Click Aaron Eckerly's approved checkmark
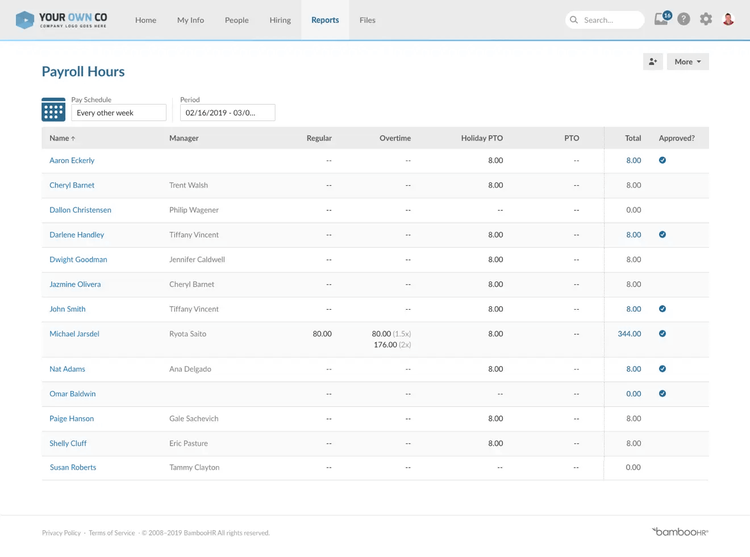This screenshot has height=557, width=750. click(x=662, y=160)
